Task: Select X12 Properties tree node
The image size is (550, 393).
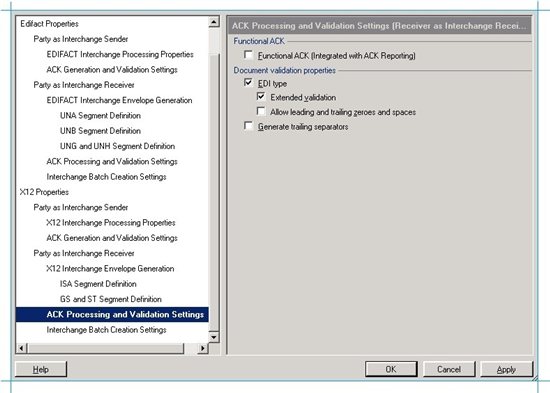Action: [x=44, y=192]
